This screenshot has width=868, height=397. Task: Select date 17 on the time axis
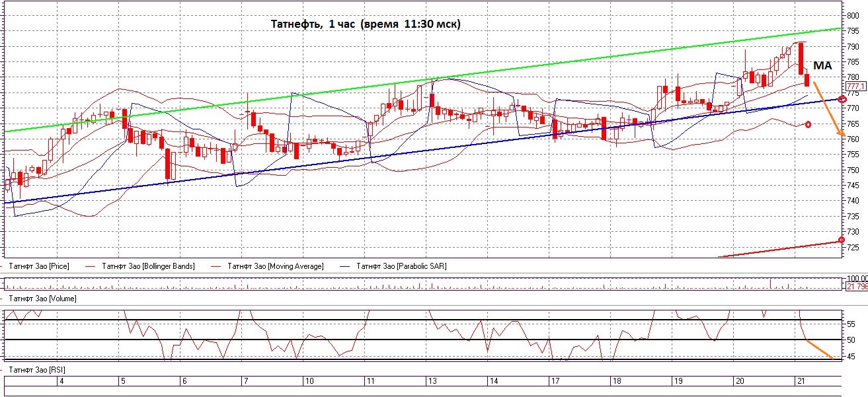555,381
